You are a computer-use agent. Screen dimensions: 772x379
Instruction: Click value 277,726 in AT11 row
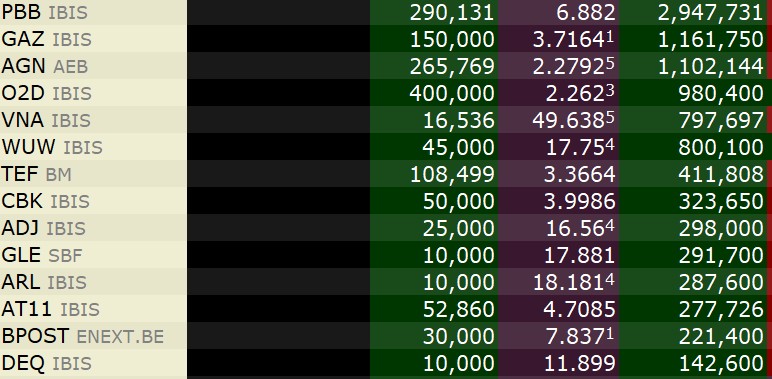721,310
